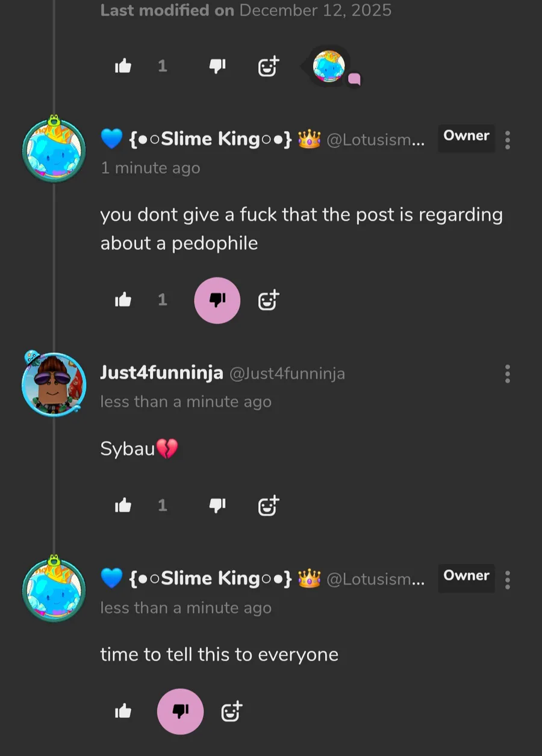
Task: Like the top comment with thumbs-up
Action: [x=123, y=66]
